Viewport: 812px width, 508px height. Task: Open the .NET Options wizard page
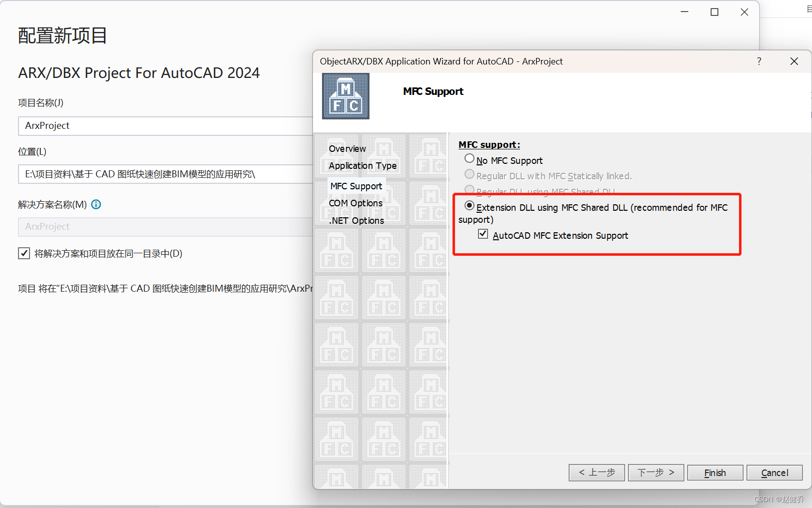pos(356,221)
